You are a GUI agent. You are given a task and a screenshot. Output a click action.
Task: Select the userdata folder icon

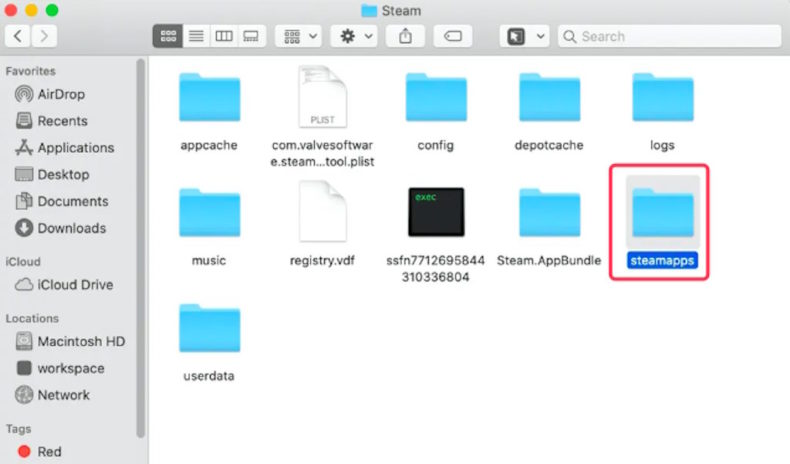tap(210, 327)
